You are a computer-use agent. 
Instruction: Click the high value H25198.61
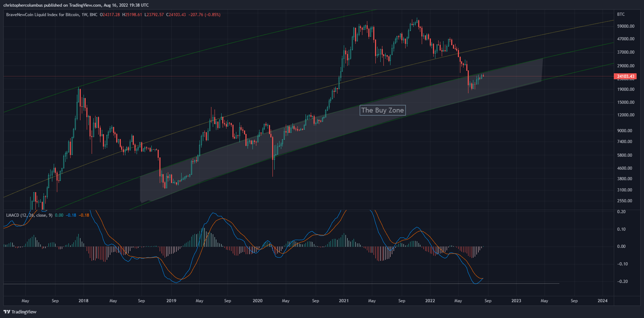(132, 15)
